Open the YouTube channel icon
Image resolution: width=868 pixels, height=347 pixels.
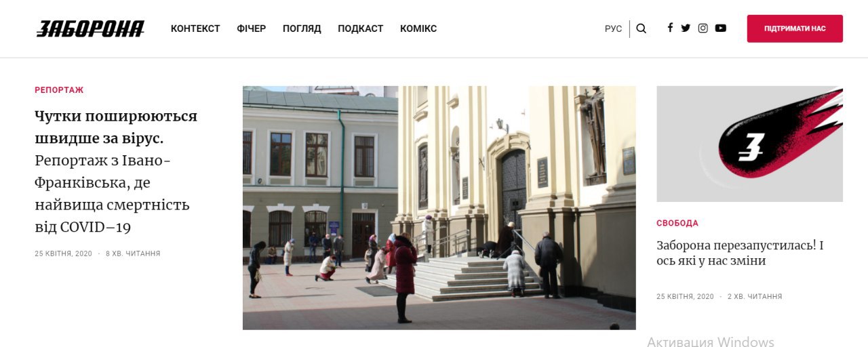click(x=720, y=28)
